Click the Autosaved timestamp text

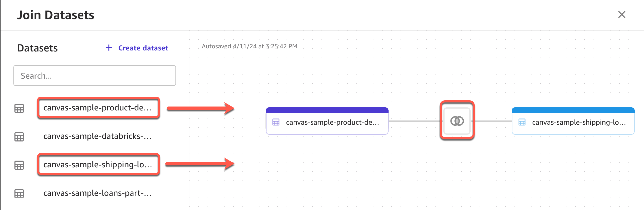point(249,46)
